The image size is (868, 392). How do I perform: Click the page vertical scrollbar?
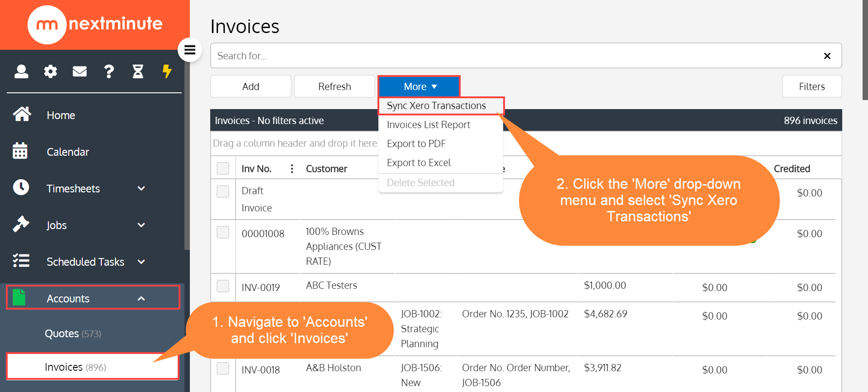click(865, 50)
